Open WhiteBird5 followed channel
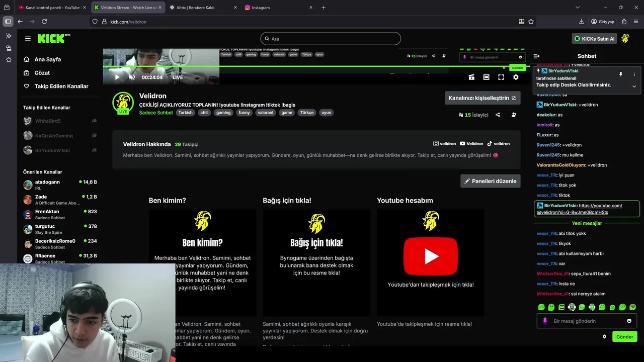 tap(60, 121)
